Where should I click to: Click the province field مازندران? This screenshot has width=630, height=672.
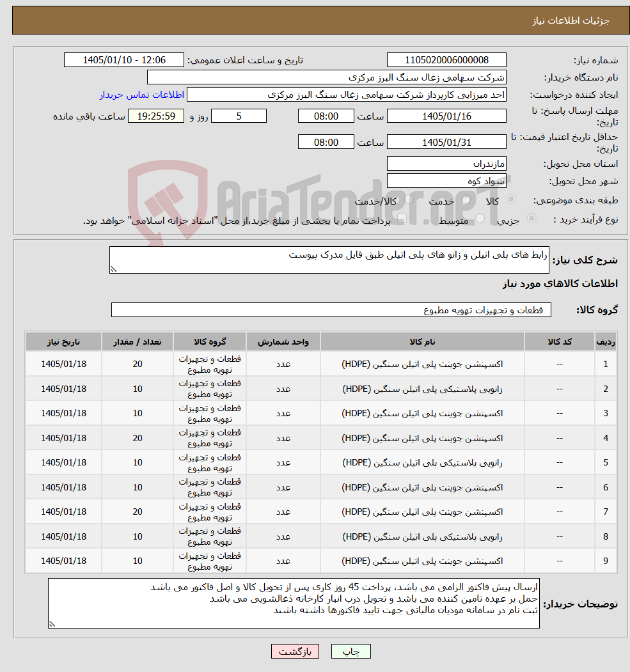[x=446, y=163]
